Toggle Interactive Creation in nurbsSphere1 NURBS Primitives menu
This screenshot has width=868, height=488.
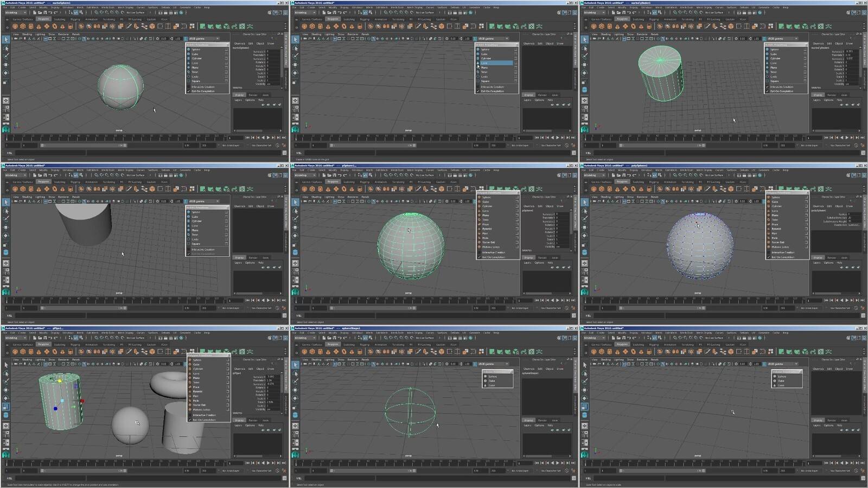point(207,87)
